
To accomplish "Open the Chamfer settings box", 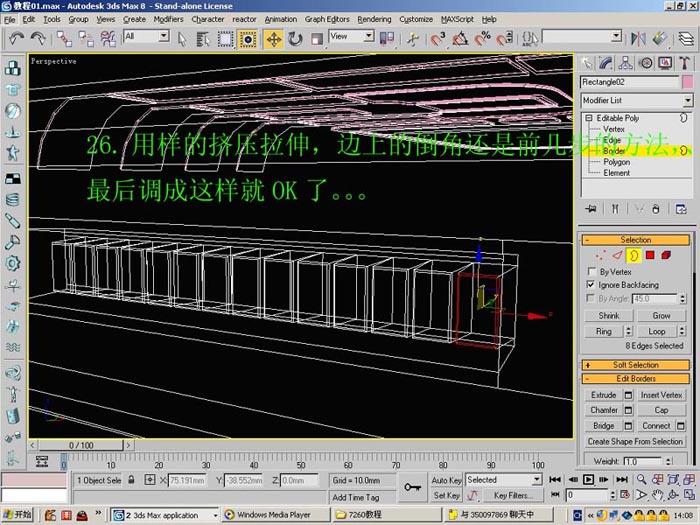I will pyautogui.click(x=628, y=410).
